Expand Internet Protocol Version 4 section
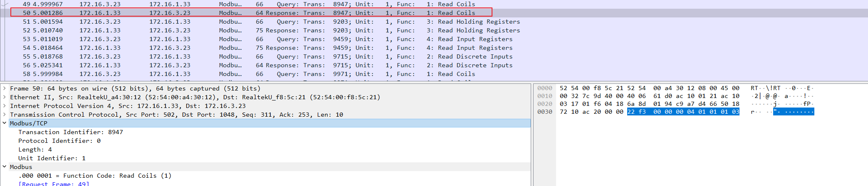Screen dimensions: 868x186 pyautogui.click(x=5, y=106)
